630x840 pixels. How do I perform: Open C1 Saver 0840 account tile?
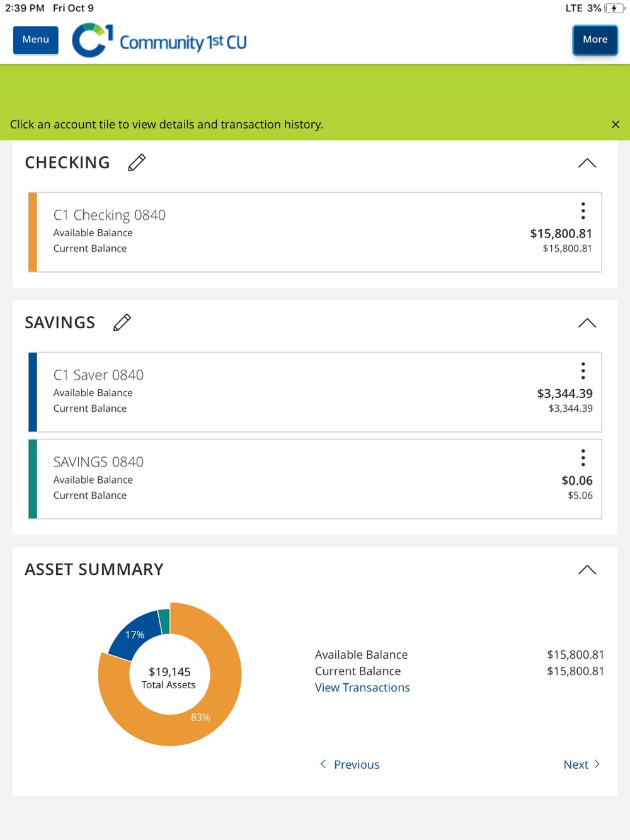315,392
